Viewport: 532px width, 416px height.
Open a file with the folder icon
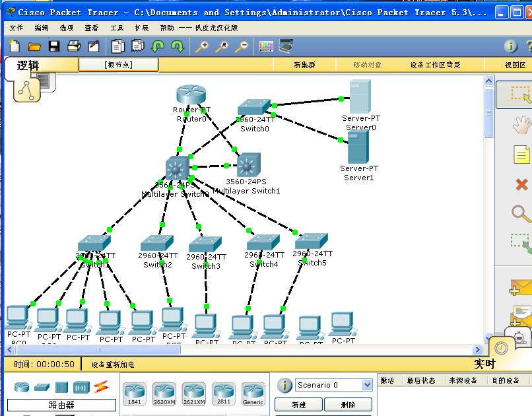[34, 46]
